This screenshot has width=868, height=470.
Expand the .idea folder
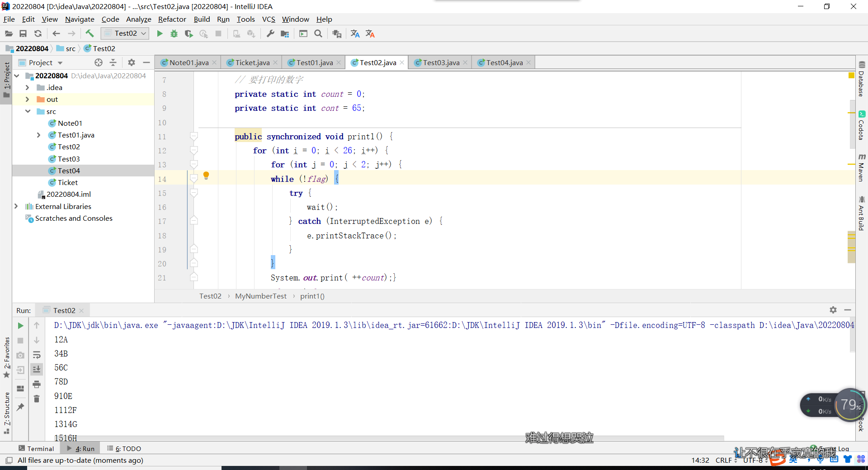click(x=28, y=87)
